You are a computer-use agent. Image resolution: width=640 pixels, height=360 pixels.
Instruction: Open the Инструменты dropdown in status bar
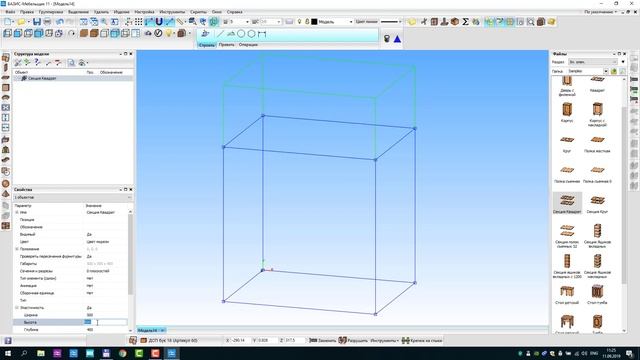tap(384, 340)
